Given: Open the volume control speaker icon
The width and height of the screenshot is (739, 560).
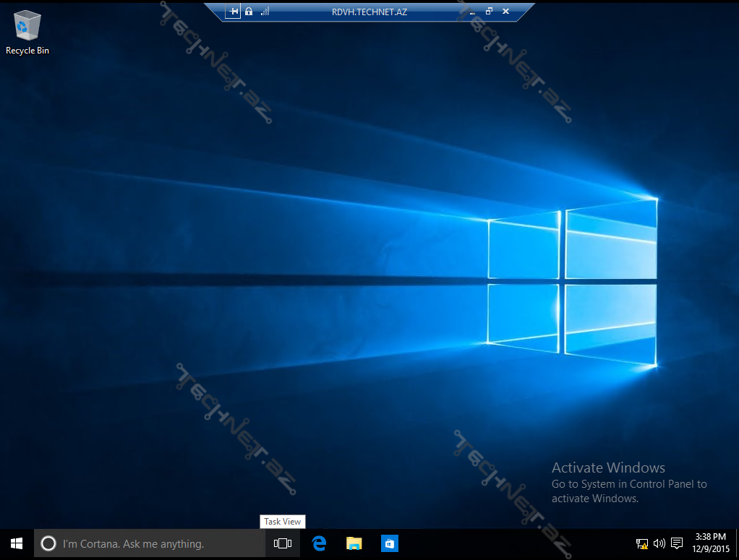Looking at the screenshot, I should click(659, 543).
